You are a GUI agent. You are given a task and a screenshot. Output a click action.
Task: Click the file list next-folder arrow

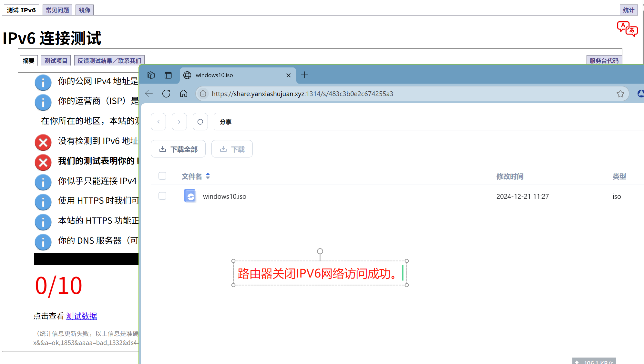click(179, 122)
